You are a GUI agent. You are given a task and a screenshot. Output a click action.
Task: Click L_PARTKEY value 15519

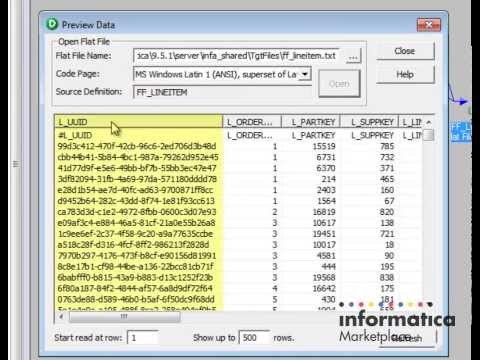[324, 146]
